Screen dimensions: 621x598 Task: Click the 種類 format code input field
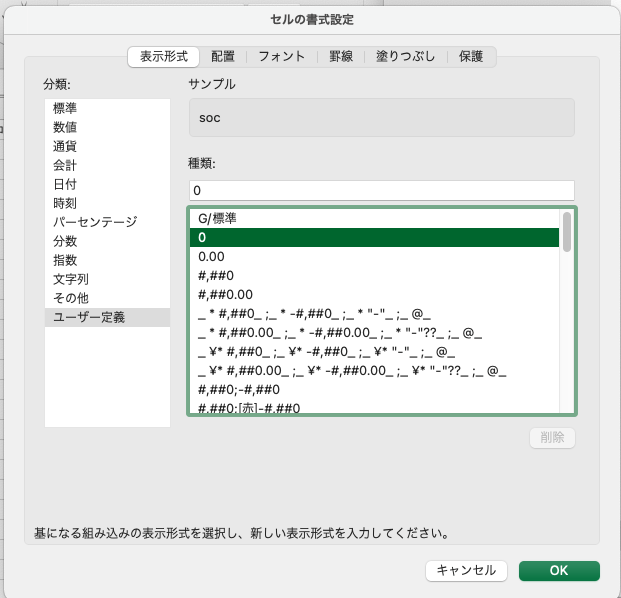click(382, 190)
